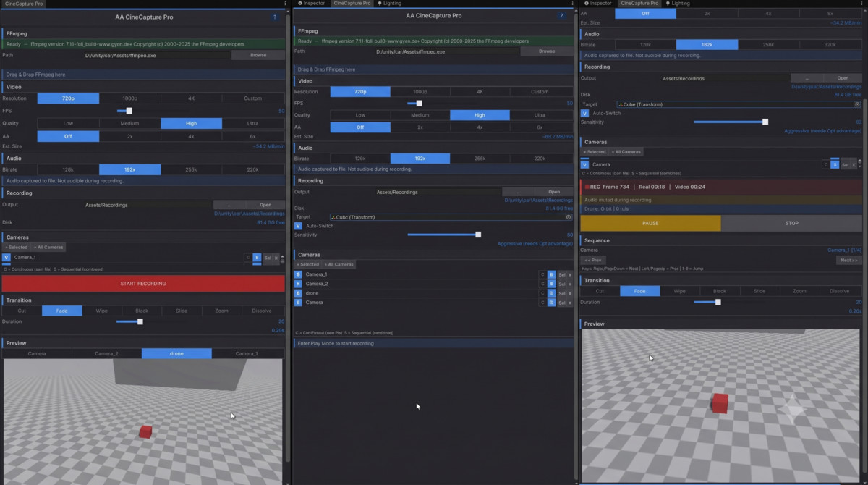The width and height of the screenshot is (868, 485).
Task: Select Custom resolution in middle panel
Action: pos(540,92)
